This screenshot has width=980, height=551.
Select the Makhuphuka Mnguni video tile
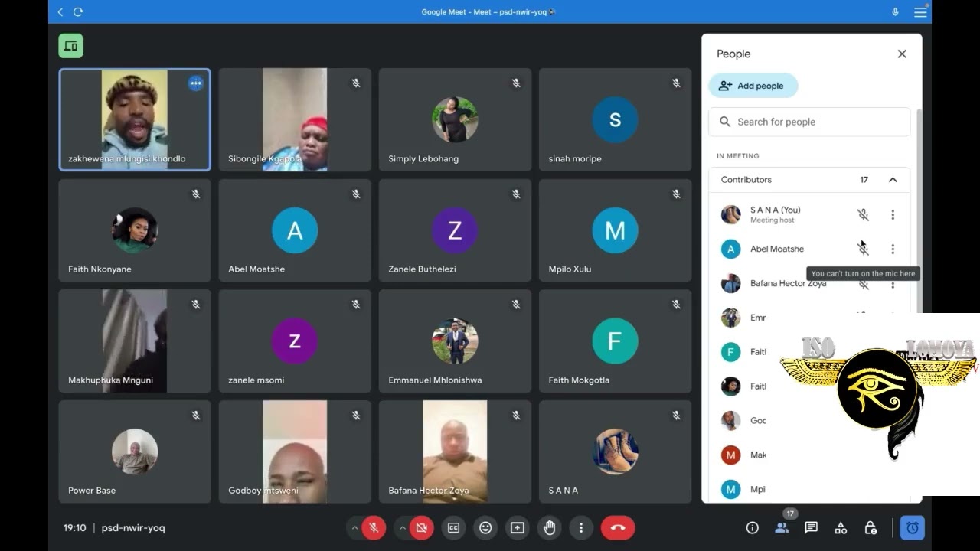coord(135,341)
